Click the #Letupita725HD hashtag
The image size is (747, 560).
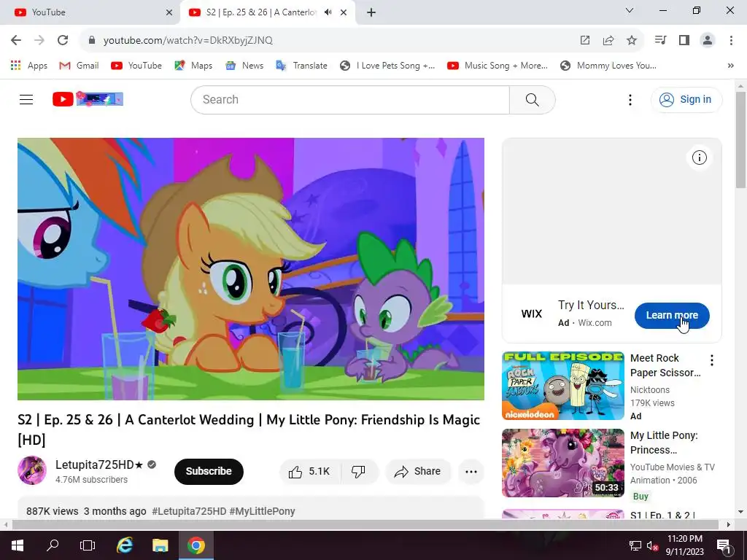point(189,511)
